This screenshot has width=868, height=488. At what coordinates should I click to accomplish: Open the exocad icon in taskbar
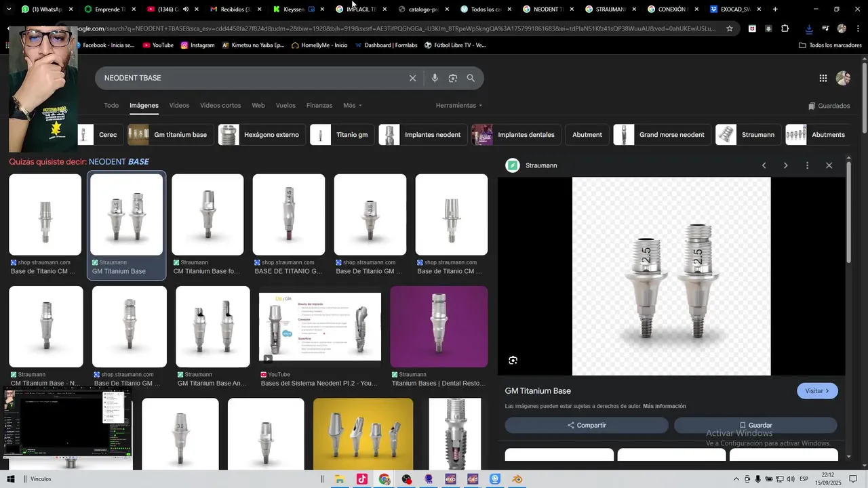450,479
